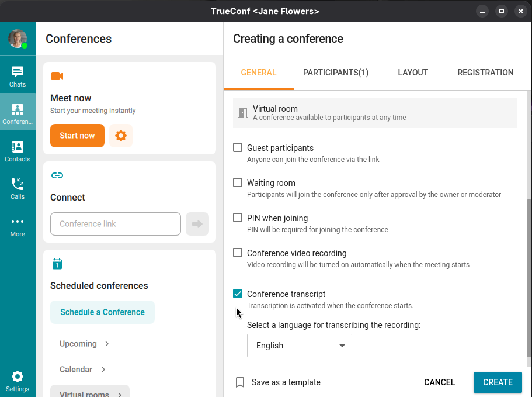Open Jane Flowers profile avatar
Image resolution: width=532 pixels, height=397 pixels.
click(x=18, y=39)
